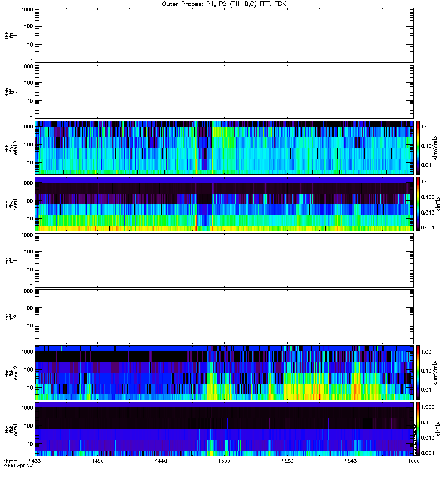Click the 'thc fbk edc12' y-axis title
The width and height of the screenshot is (448, 478).
pyautogui.click(x=11, y=372)
